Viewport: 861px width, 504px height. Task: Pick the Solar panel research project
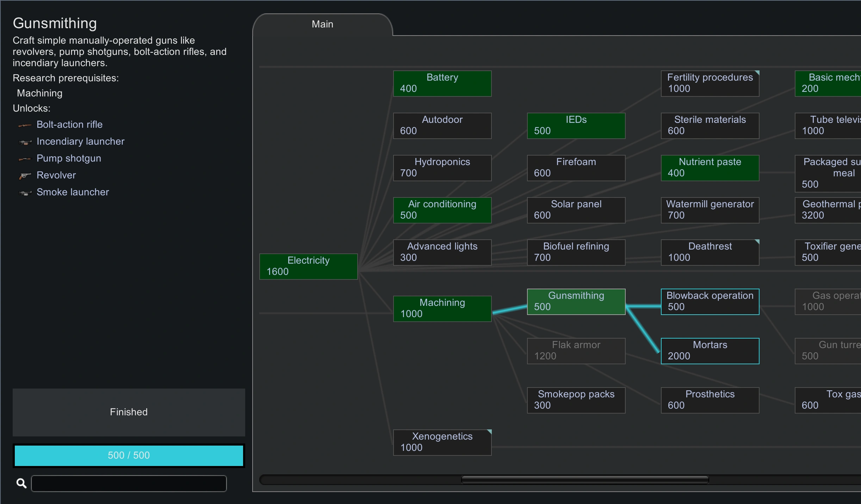coord(576,210)
